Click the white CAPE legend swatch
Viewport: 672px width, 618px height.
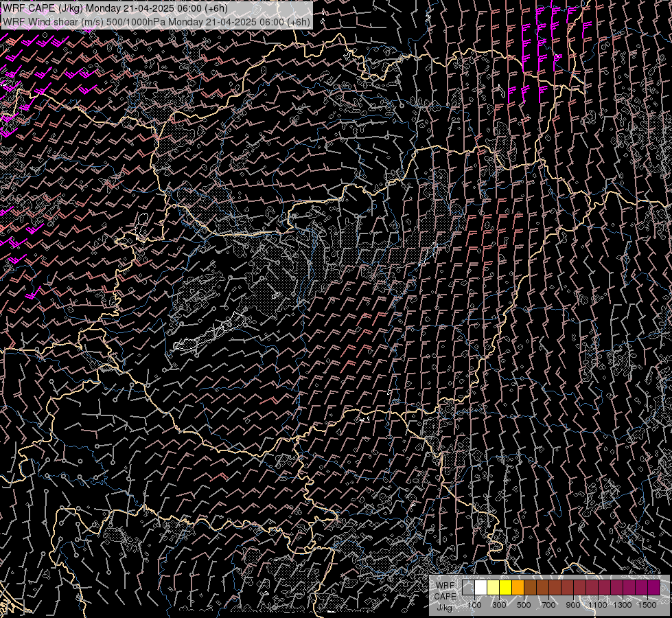481,587
